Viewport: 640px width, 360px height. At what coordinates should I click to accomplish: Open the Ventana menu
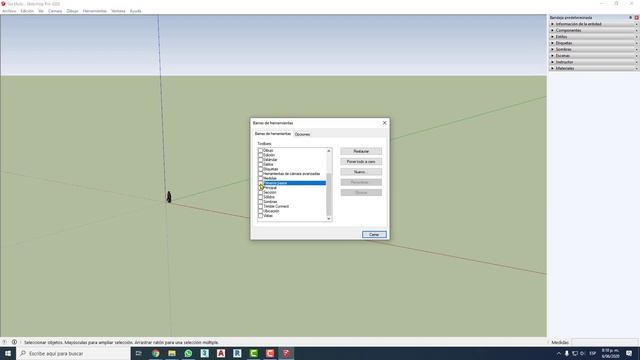coord(118,11)
